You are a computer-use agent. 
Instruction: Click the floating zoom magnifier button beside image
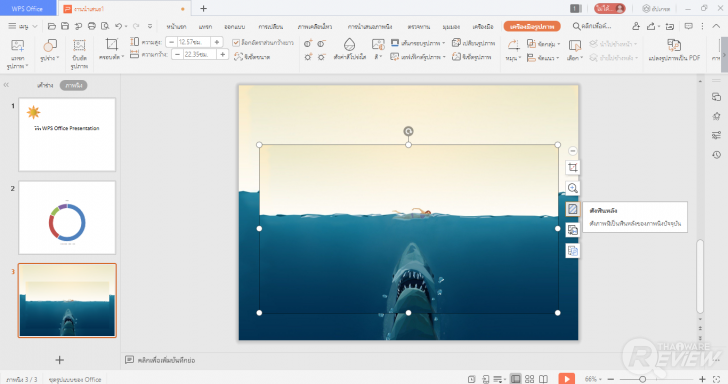[572, 188]
